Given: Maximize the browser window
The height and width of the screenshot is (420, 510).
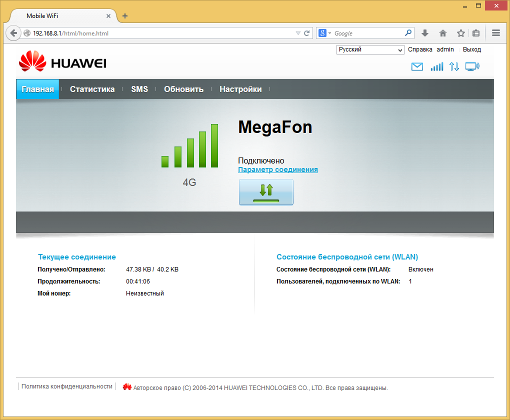Looking at the screenshot, I should pyautogui.click(x=478, y=5).
